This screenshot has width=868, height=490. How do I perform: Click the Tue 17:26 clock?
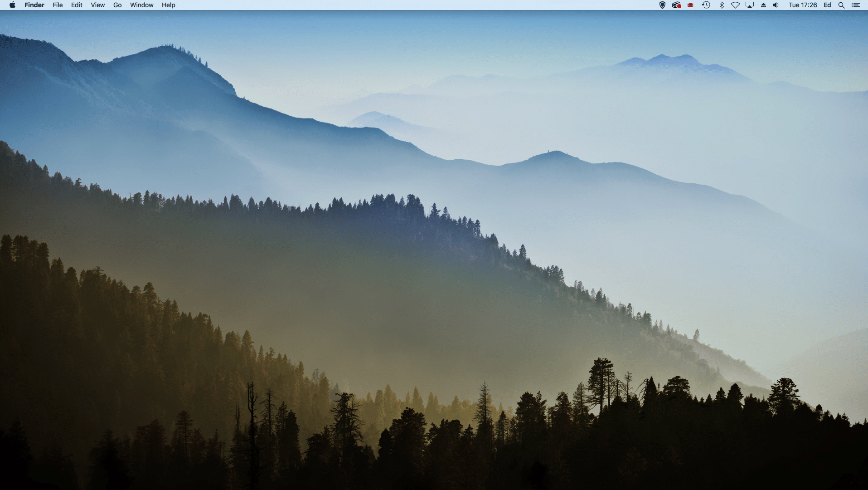(802, 5)
